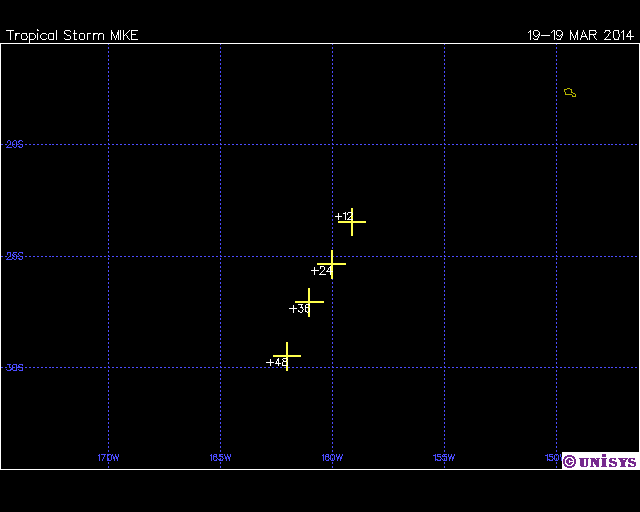Click the 150W longitude label
The image size is (640, 512).
552,458
